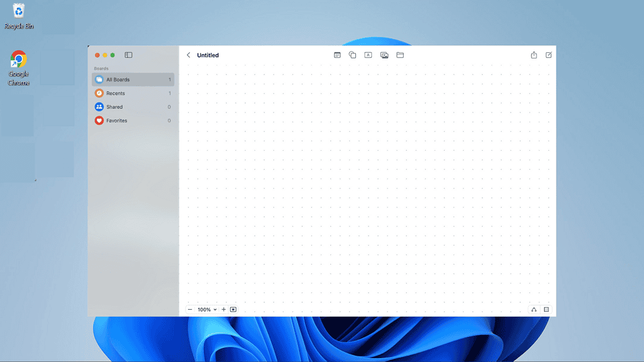
Task: Zoom out on the canvas
Action: (191, 309)
